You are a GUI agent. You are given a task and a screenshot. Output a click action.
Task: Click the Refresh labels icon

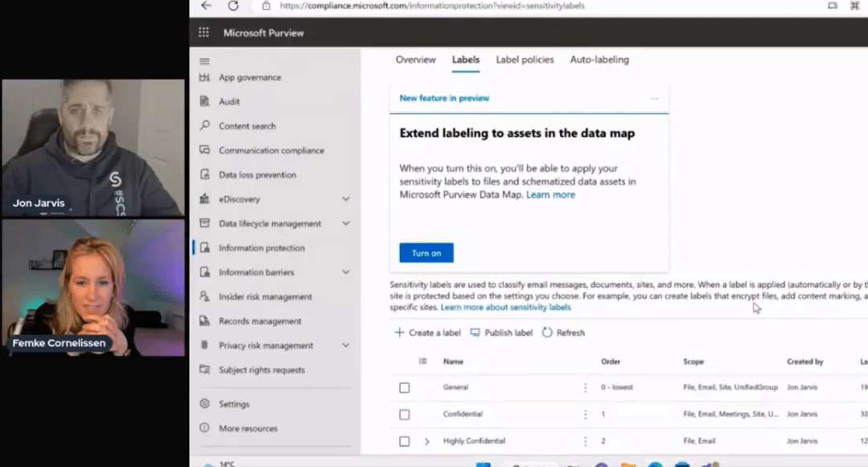coord(548,333)
